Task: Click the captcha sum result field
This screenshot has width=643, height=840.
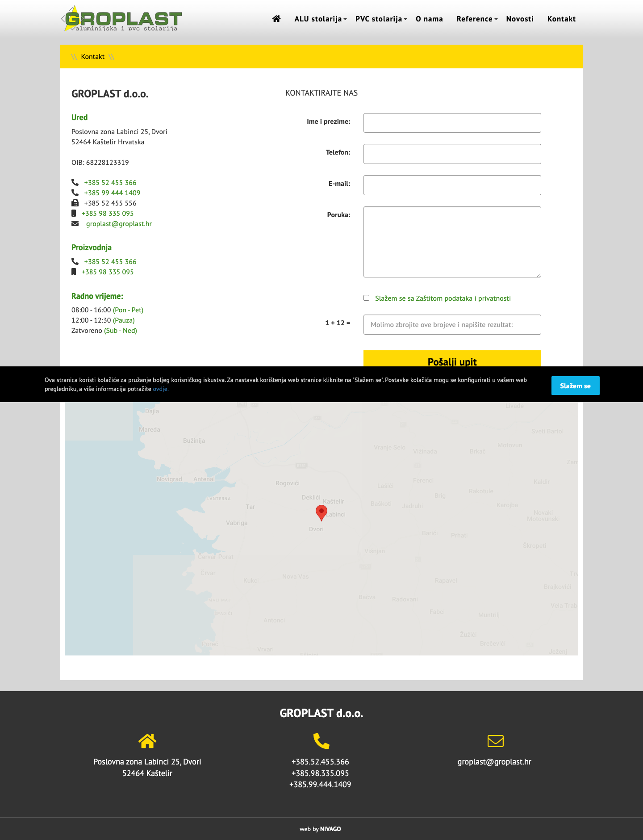Action: 452,324
